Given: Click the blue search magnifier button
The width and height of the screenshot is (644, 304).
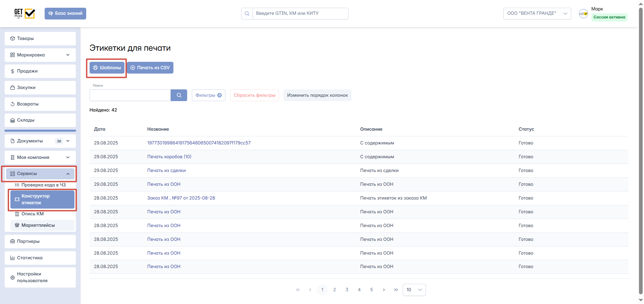Looking at the screenshot, I should click(x=179, y=95).
